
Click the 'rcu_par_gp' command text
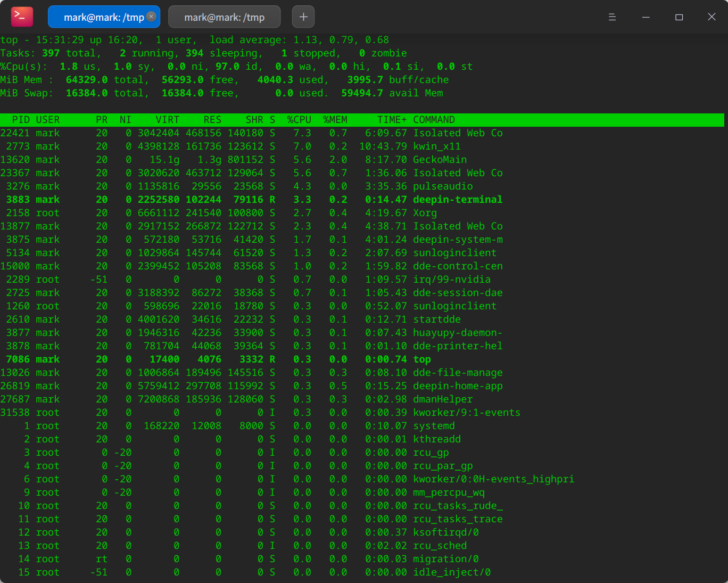(443, 466)
